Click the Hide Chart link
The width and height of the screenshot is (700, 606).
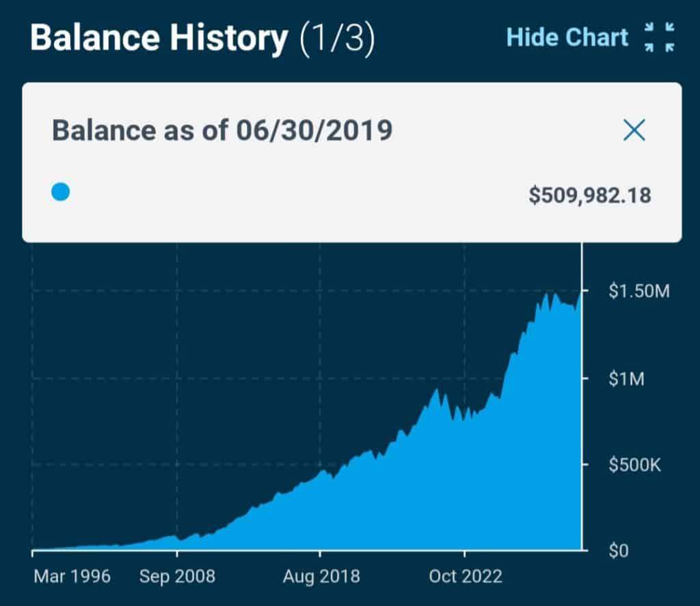(x=567, y=37)
